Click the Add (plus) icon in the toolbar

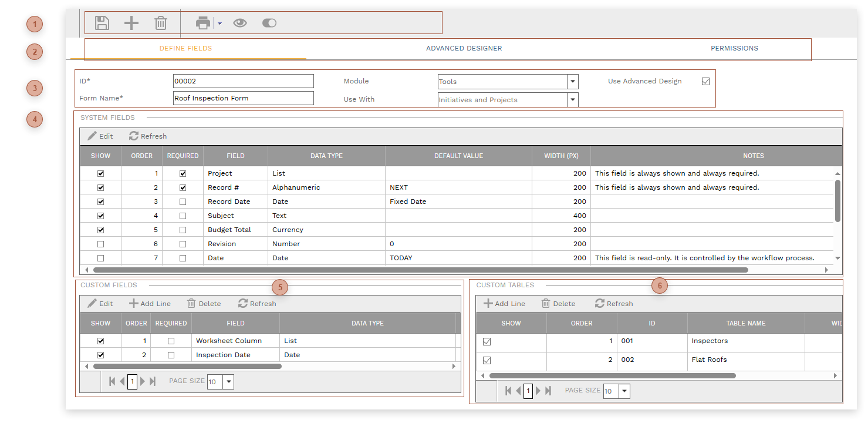coord(131,22)
